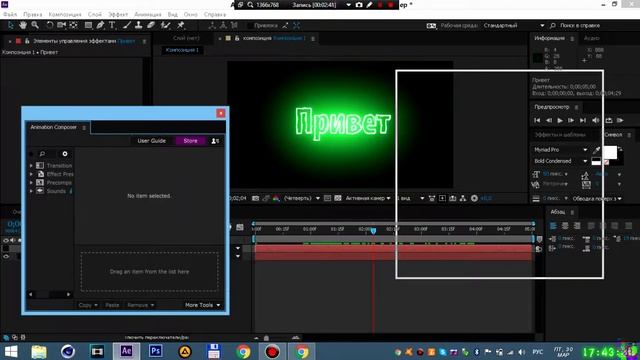Select the Rotation tool
This screenshot has width=640, height=360.
coord(49,25)
